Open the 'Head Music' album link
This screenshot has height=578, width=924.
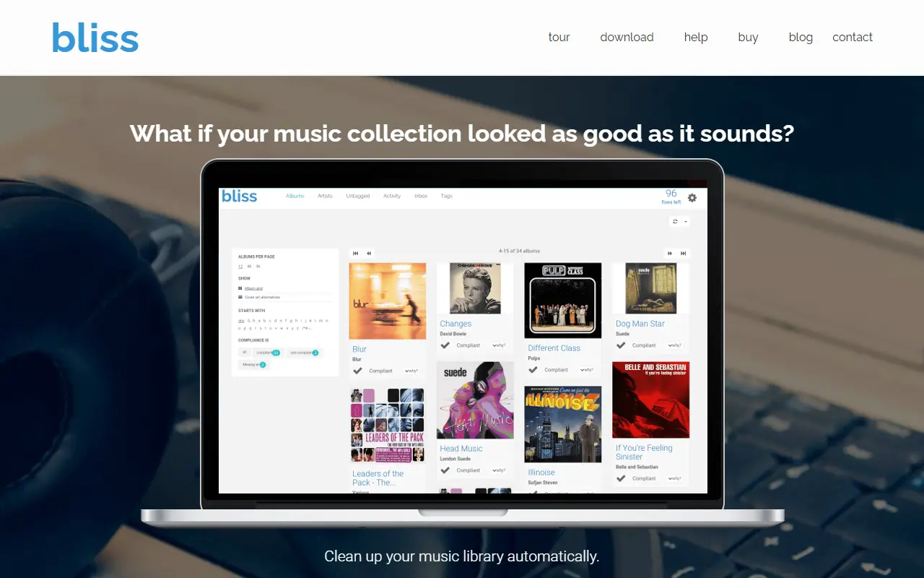coord(461,449)
